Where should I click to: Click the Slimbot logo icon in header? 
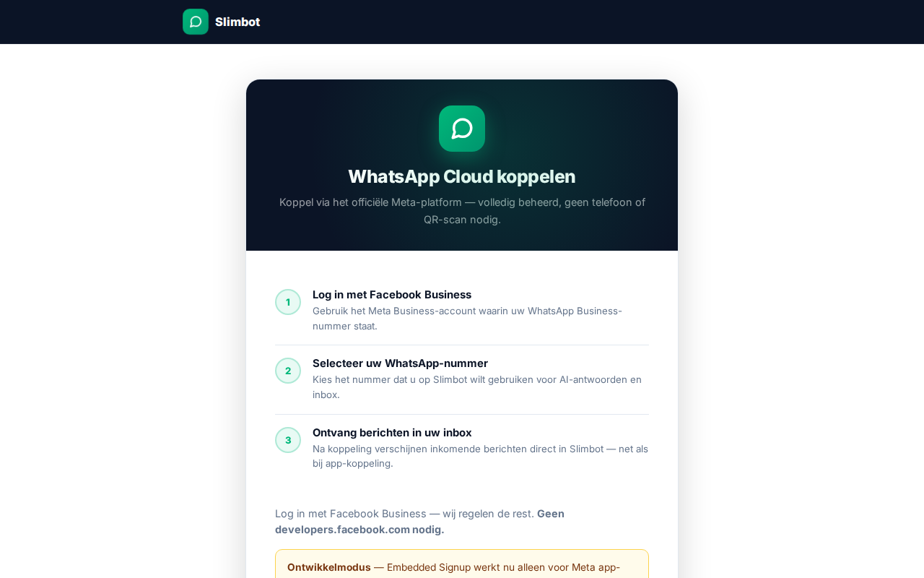(x=196, y=22)
